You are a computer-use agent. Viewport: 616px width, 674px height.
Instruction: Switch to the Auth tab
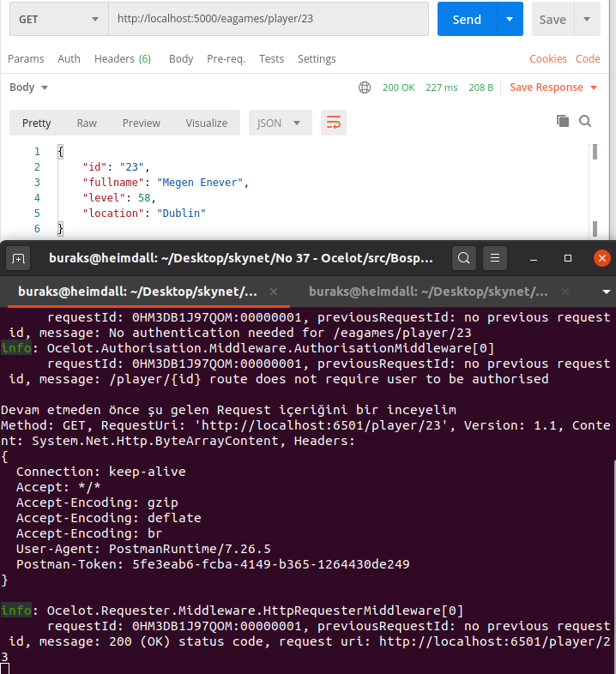(x=69, y=59)
